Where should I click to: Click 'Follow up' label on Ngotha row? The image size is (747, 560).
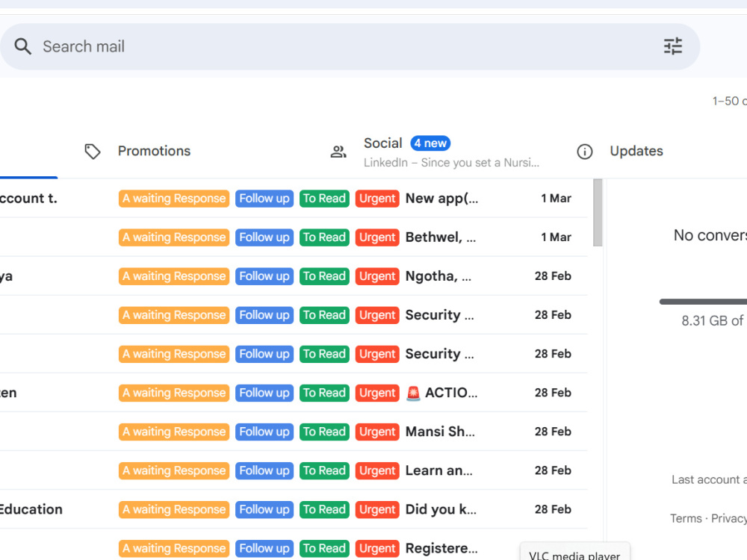[264, 276]
